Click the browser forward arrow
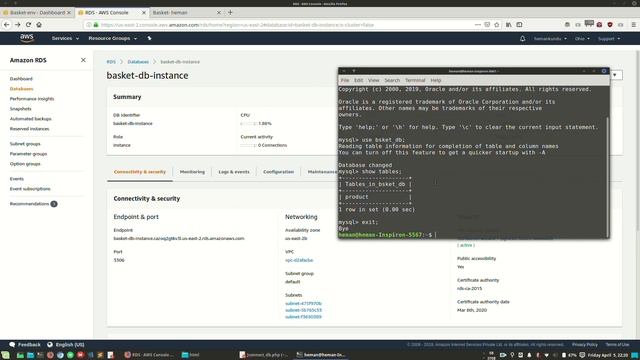 (18, 24)
